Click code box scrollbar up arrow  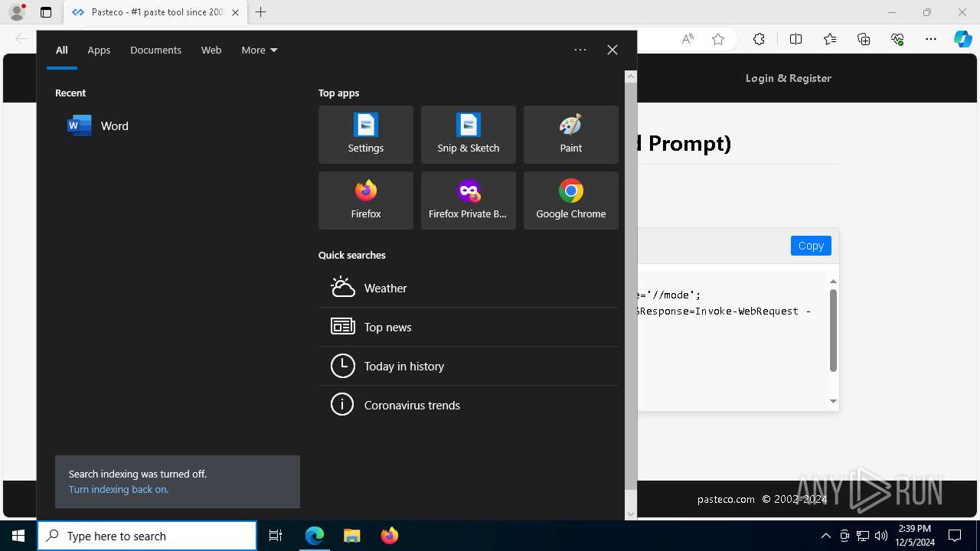(833, 281)
